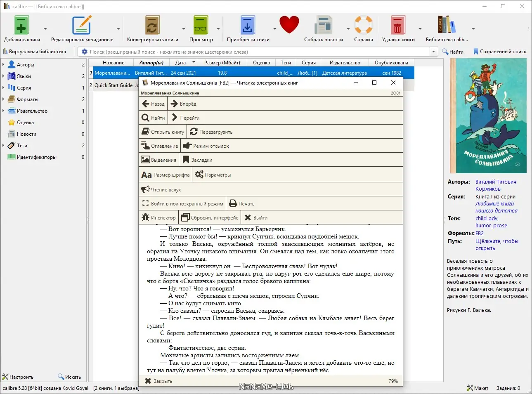
Task: Open Font size settings in viewer
Action: pyautogui.click(x=166, y=175)
